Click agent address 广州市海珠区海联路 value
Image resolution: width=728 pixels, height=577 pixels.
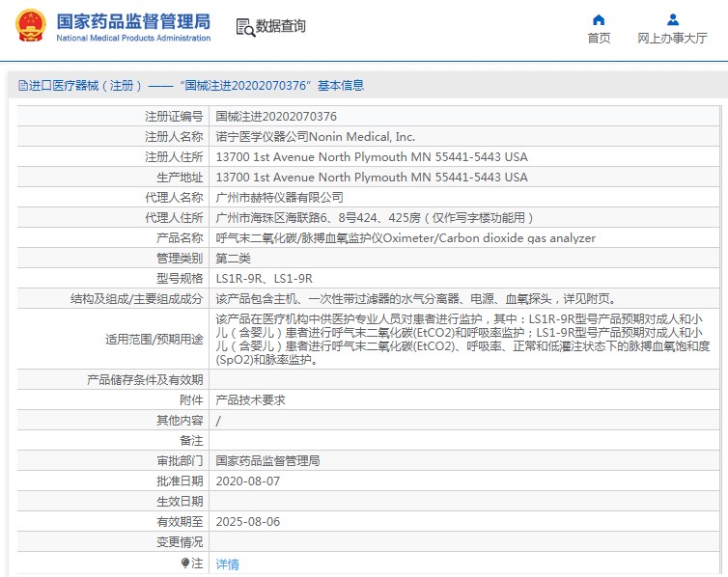click(375, 217)
